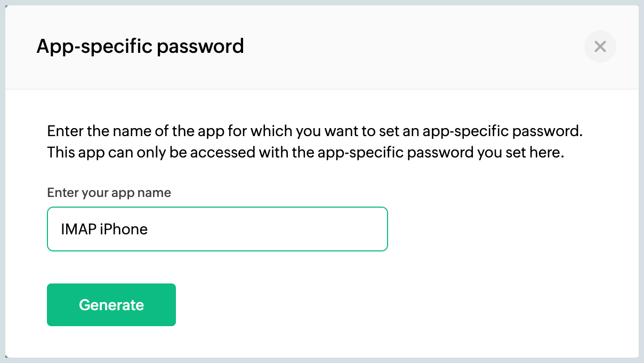Click the word "IMAP" in the field
The image size is (644, 363).
click(78, 229)
